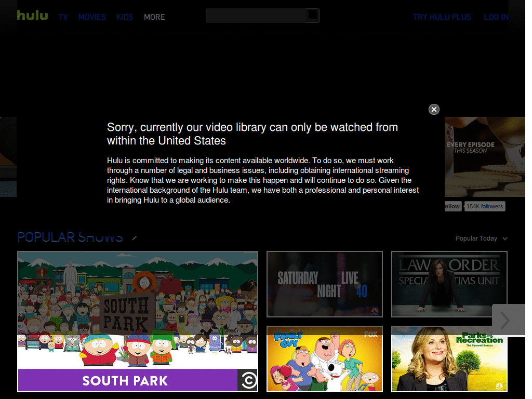Click the carousel next arrow
The height and width of the screenshot is (399, 532).
tap(508, 320)
